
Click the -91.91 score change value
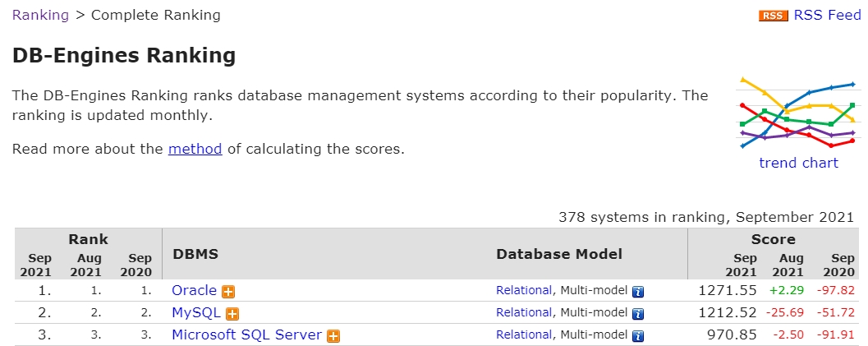tap(836, 334)
